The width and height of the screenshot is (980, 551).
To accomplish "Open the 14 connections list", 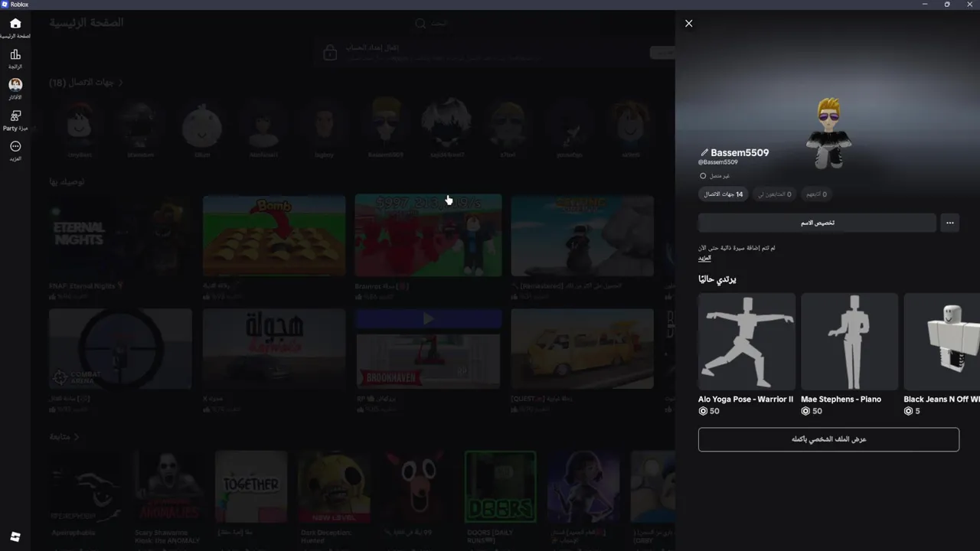I will (x=724, y=194).
